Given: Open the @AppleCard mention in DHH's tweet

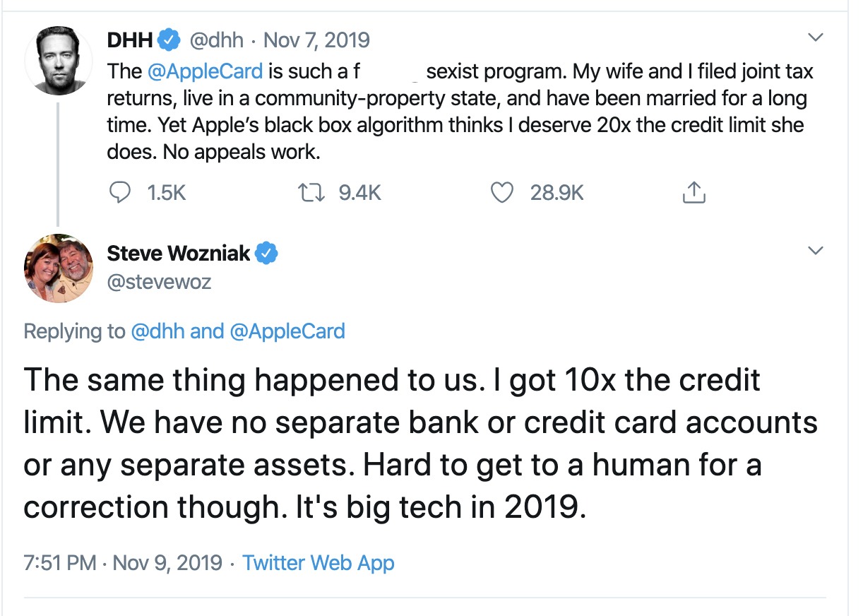Looking at the screenshot, I should tap(205, 71).
